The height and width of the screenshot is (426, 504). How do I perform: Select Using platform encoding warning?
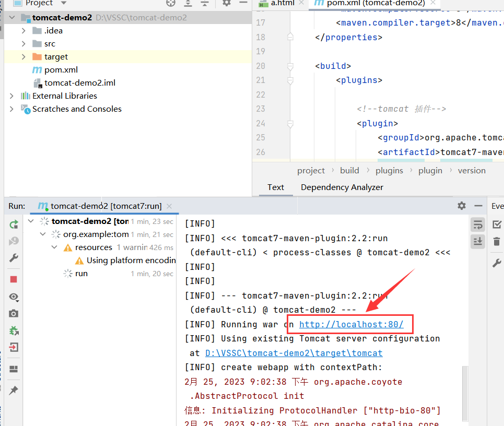tap(131, 260)
